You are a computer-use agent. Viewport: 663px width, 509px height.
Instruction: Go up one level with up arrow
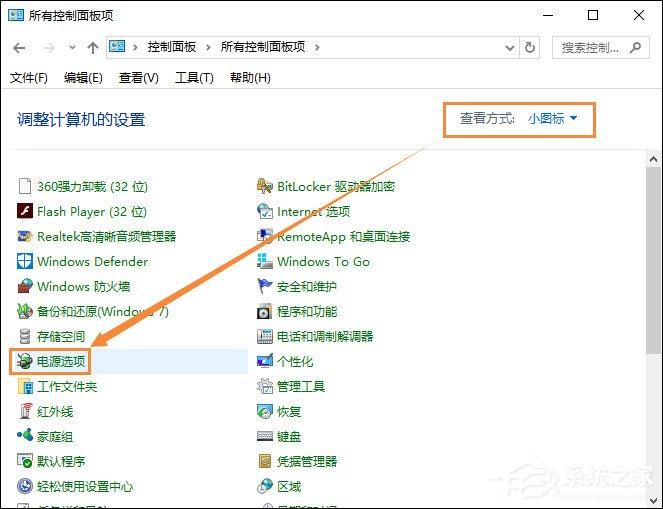93,48
